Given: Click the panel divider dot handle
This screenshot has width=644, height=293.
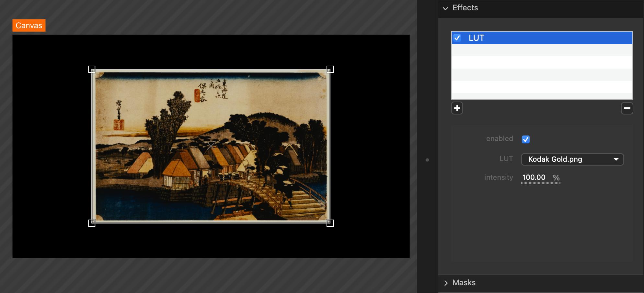Looking at the screenshot, I should [427, 160].
